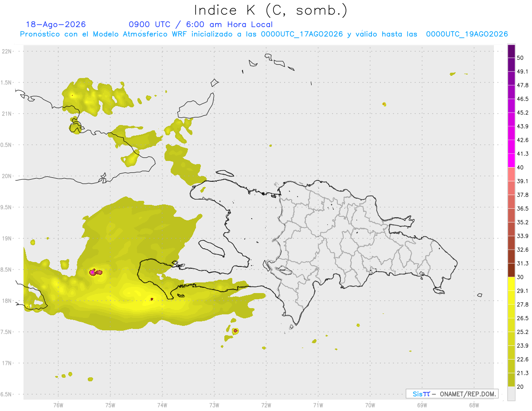
Task: Click the '0900 UTC / 6:00 am Hora Local' time
Action: tap(201, 24)
